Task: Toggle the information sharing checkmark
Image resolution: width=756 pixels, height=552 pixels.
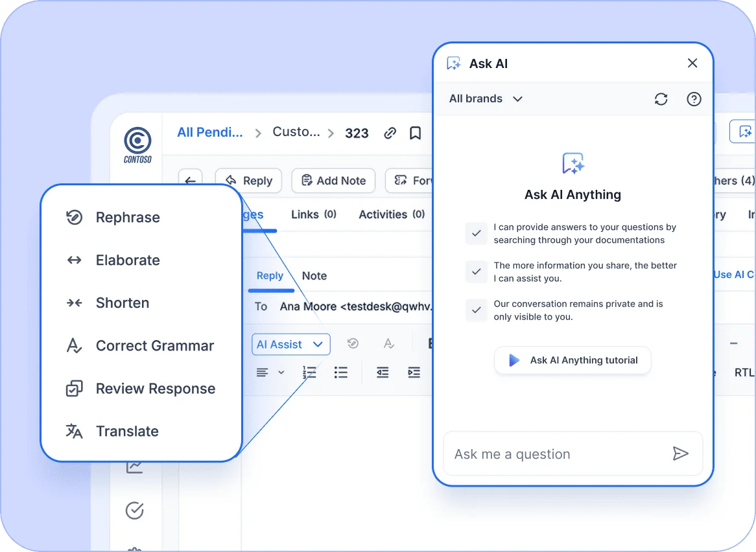Action: tap(477, 272)
